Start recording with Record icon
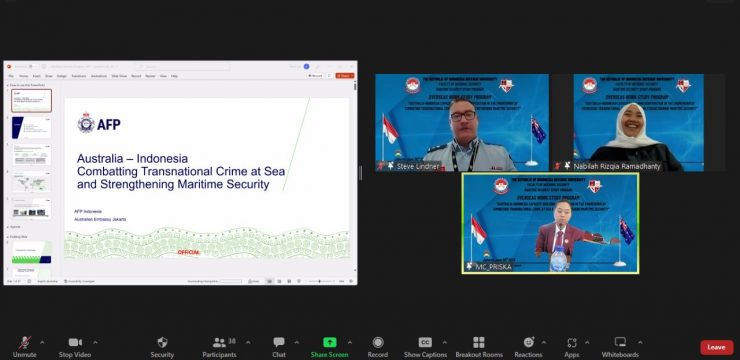 tap(378, 343)
